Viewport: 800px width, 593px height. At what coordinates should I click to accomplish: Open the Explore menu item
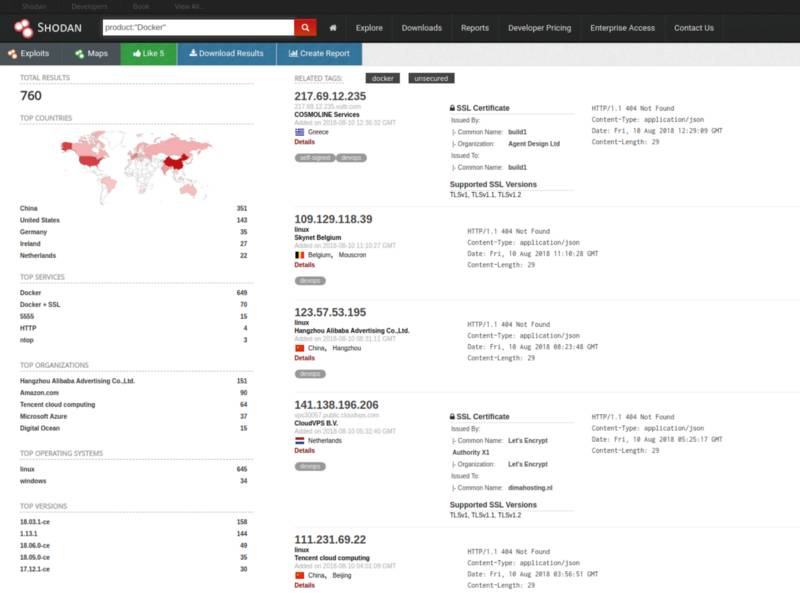point(369,28)
